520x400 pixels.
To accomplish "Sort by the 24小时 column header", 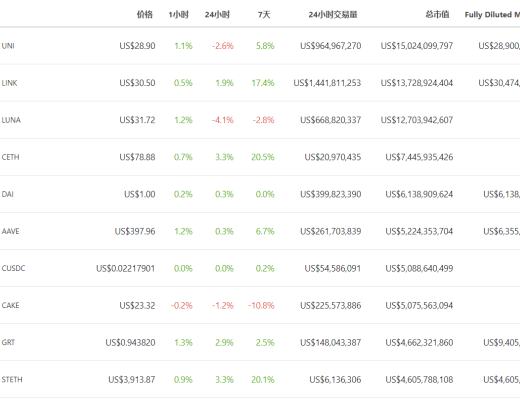I will coord(217,14).
